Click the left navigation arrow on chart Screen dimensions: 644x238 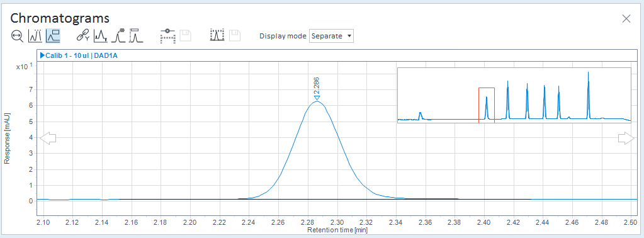pyautogui.click(x=48, y=139)
